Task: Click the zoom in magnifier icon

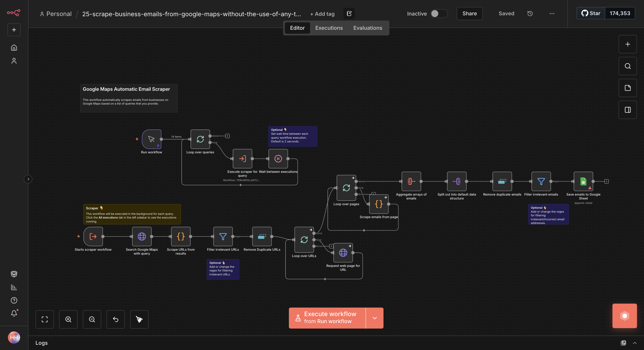Action: pos(68,319)
